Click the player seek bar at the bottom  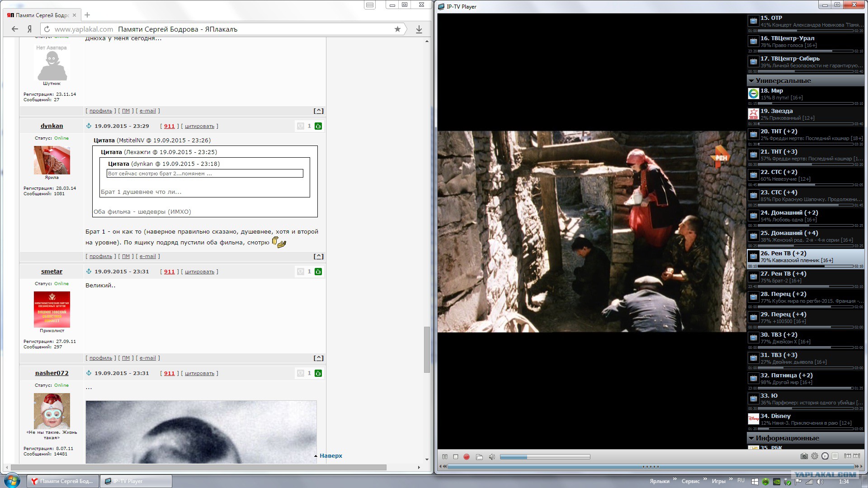point(651,466)
